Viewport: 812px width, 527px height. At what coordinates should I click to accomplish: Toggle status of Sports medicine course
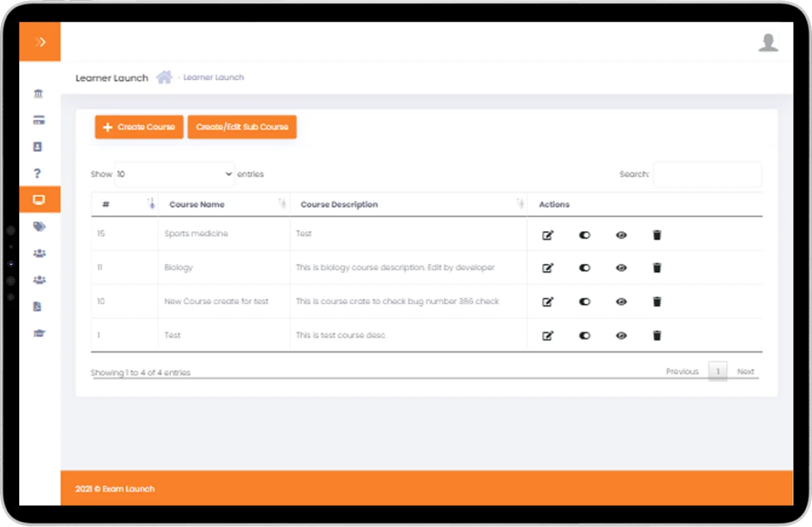584,235
